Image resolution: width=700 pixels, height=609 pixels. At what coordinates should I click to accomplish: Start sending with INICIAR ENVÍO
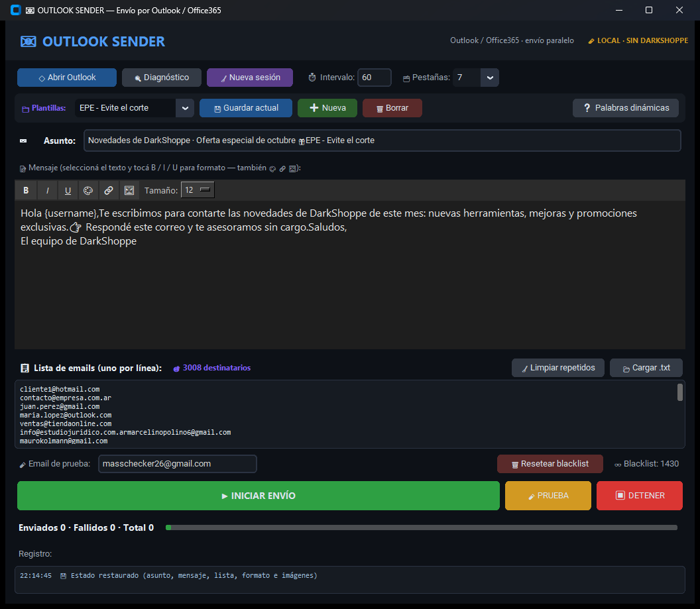tap(259, 496)
